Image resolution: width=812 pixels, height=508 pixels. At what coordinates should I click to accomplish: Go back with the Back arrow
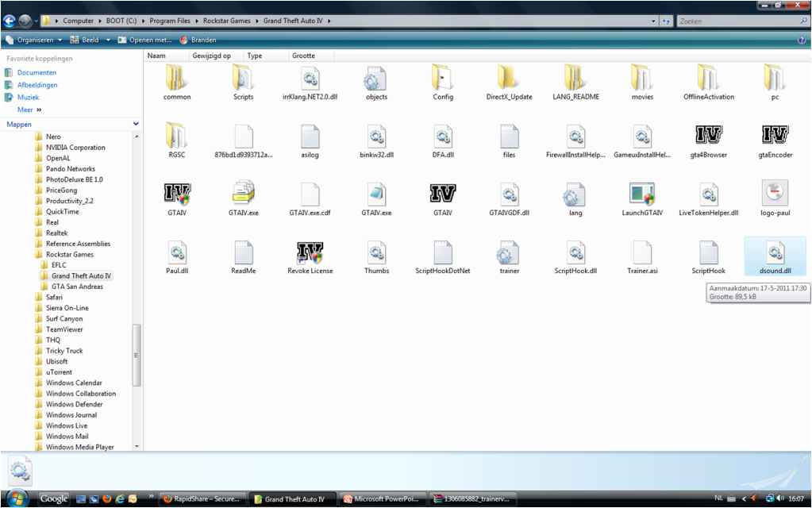point(10,21)
